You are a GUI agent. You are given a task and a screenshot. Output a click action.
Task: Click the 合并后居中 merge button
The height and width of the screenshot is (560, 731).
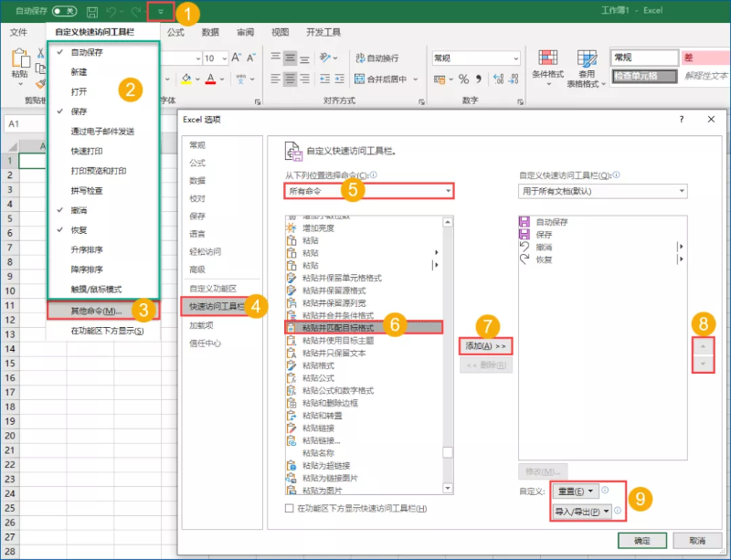click(x=381, y=79)
